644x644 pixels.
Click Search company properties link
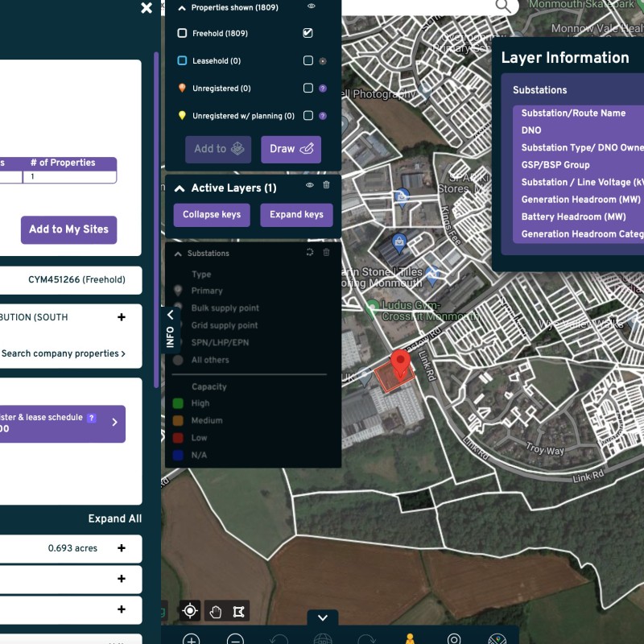coord(63,353)
